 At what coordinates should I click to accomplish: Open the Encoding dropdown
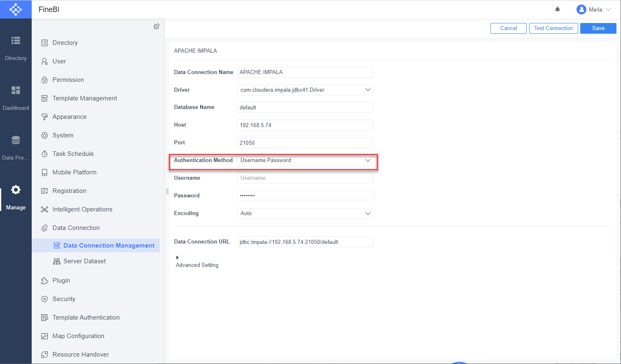pos(305,213)
